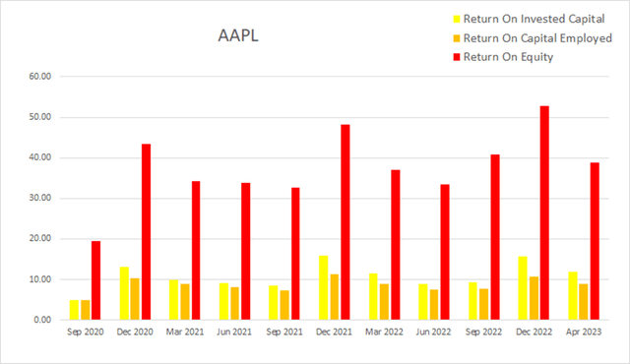Click the 60.00 y-axis value
630x364 pixels.
point(40,77)
